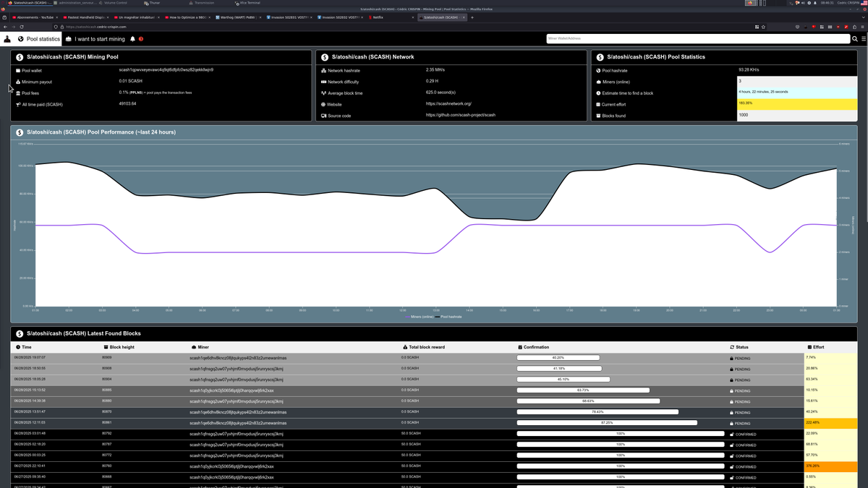This screenshot has width=868, height=488.
Task: Click the Network hashrate 2.35 MH/s value
Action: click(x=436, y=70)
